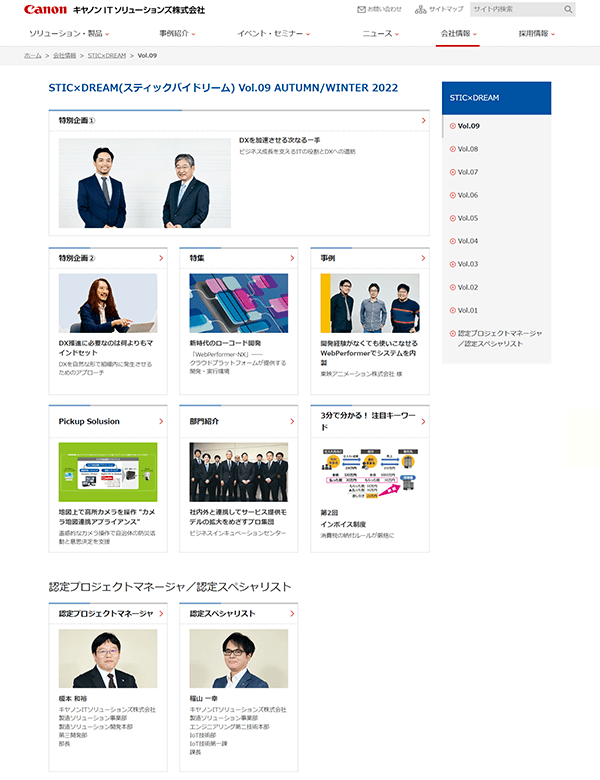Select Vol.01 in the sidebar list
The image size is (600, 780).
tap(468, 310)
